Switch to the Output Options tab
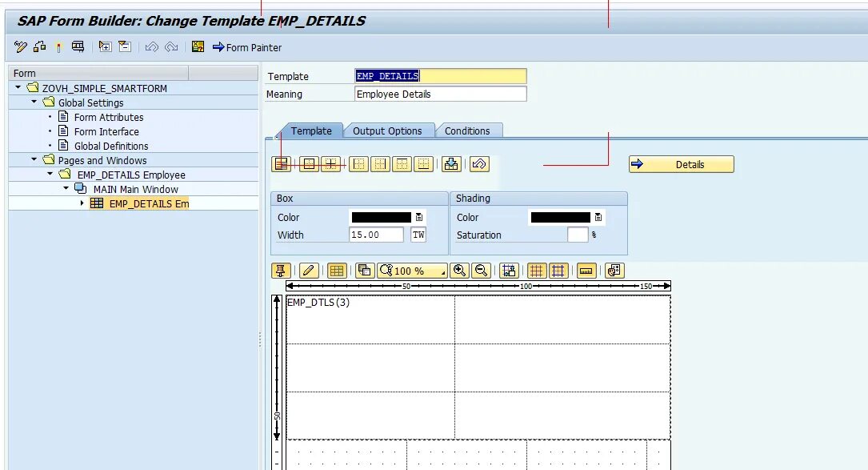The image size is (868, 470). (387, 131)
